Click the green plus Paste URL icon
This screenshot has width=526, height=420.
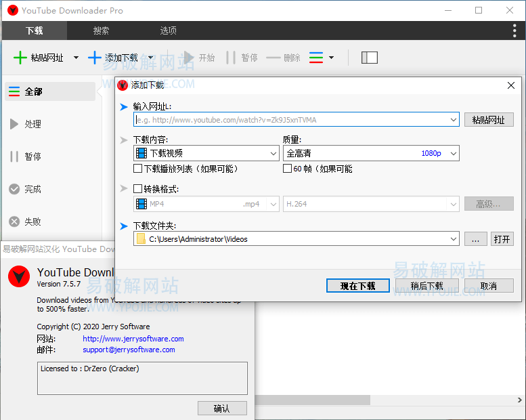pyautogui.click(x=20, y=58)
